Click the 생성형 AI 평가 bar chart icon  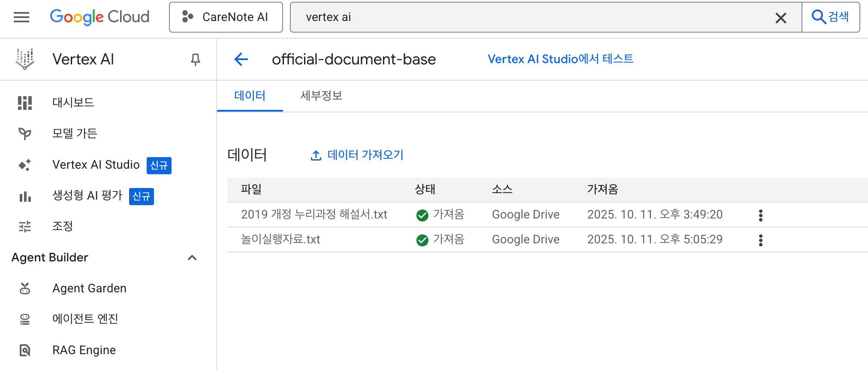click(x=25, y=196)
